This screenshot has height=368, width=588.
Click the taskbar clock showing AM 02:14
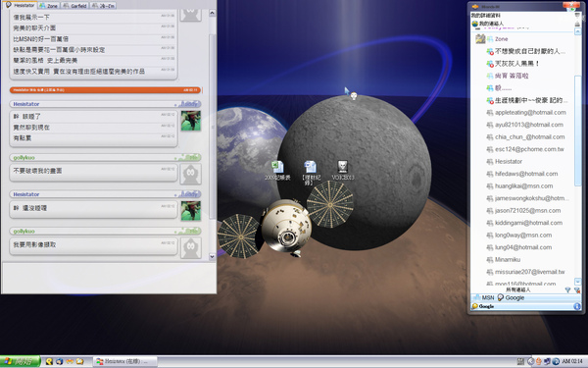click(572, 361)
